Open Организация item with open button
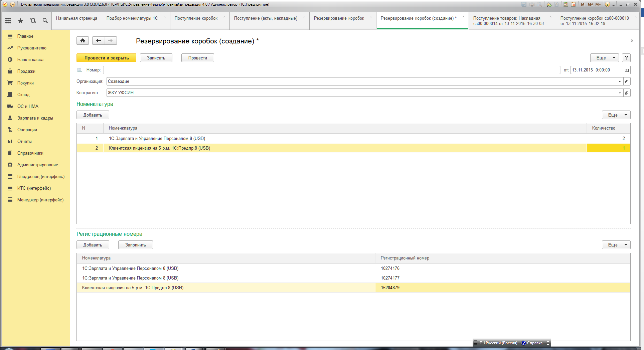This screenshot has width=644, height=350. 627,81
